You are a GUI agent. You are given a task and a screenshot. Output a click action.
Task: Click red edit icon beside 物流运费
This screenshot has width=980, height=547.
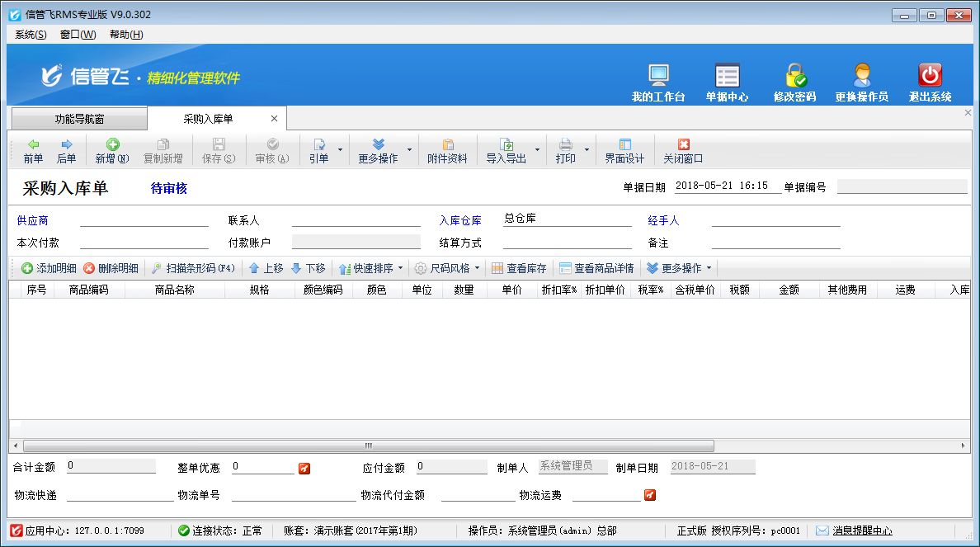[x=650, y=495]
